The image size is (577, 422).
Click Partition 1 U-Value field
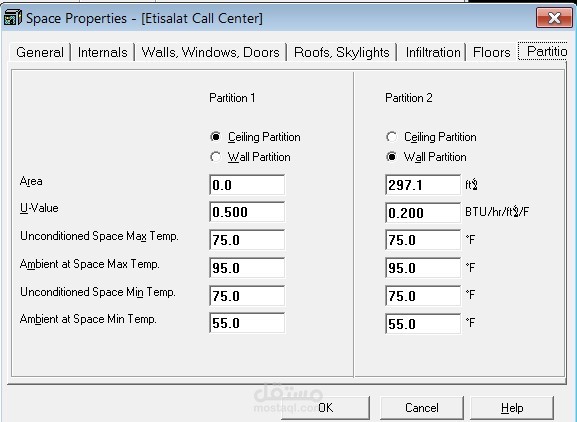(x=247, y=212)
